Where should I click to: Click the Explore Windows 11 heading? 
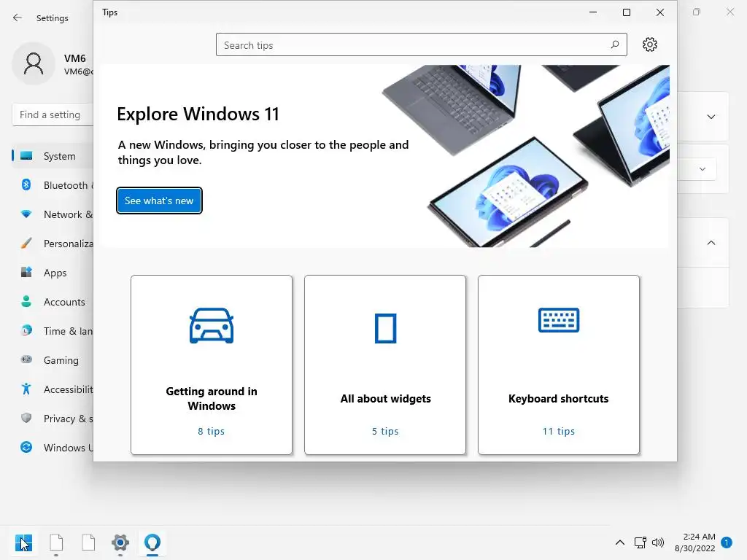click(198, 114)
